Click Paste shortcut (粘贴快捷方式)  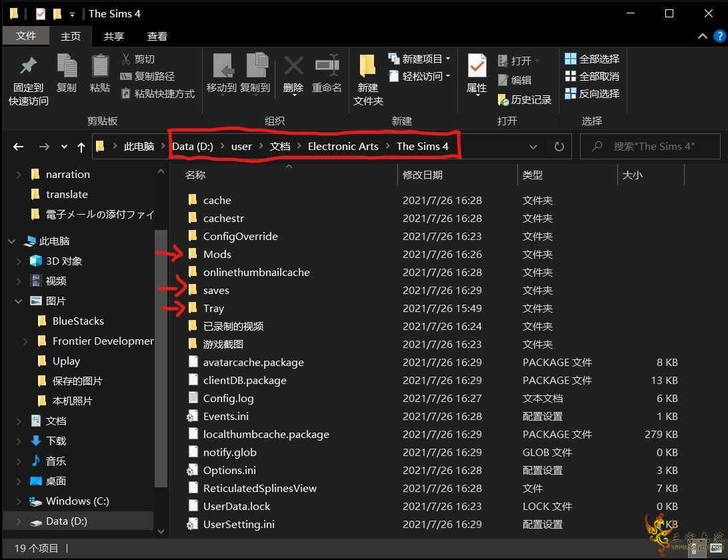point(157,93)
